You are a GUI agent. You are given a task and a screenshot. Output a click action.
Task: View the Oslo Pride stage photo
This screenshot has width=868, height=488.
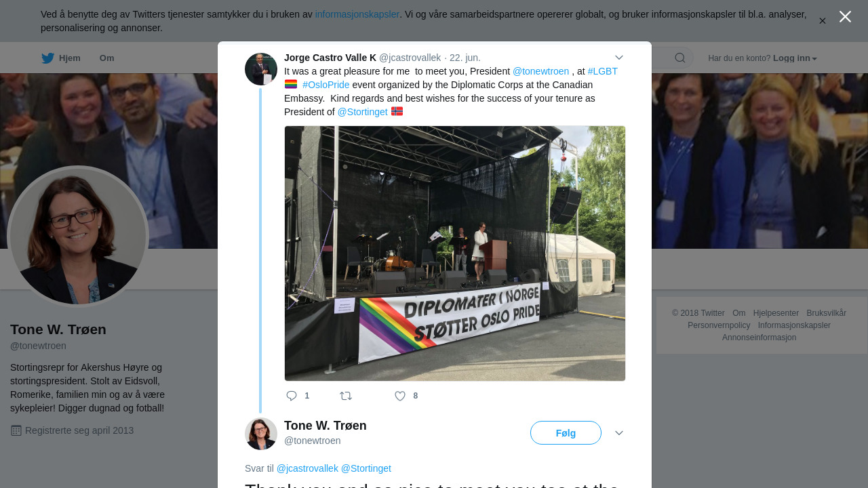(455, 253)
